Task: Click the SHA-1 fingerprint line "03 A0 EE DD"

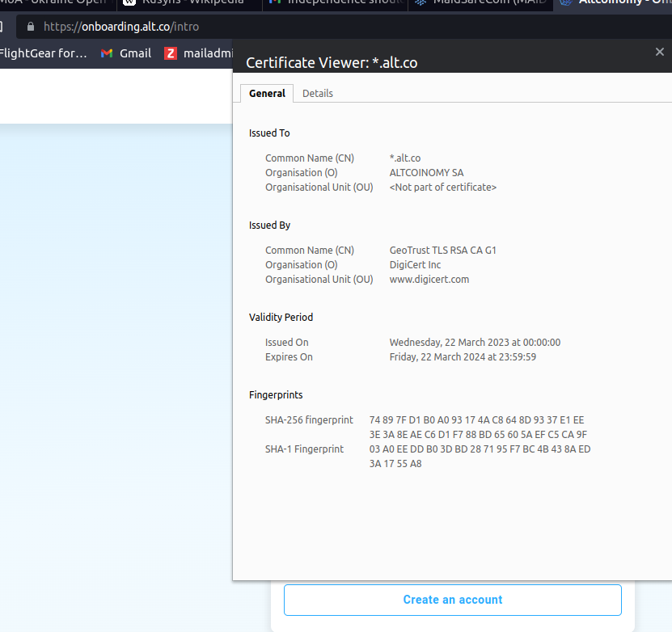Action: [x=480, y=449]
